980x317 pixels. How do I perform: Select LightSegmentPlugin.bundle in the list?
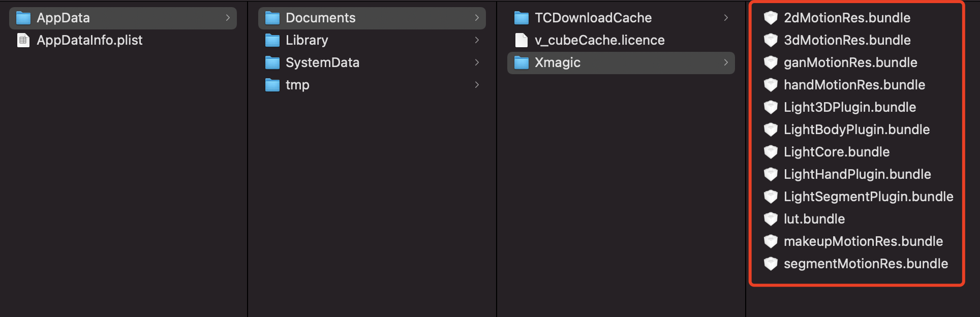(868, 197)
